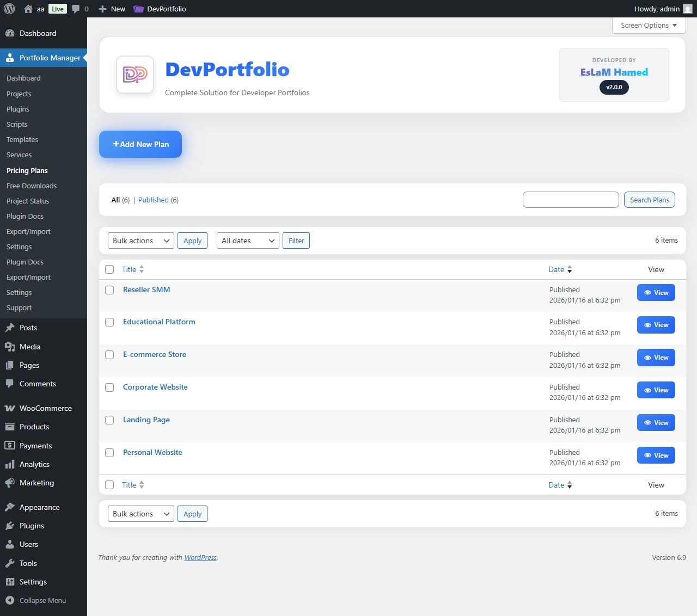
Task: Check the E-commerce Store row checkbox
Action: click(x=109, y=355)
